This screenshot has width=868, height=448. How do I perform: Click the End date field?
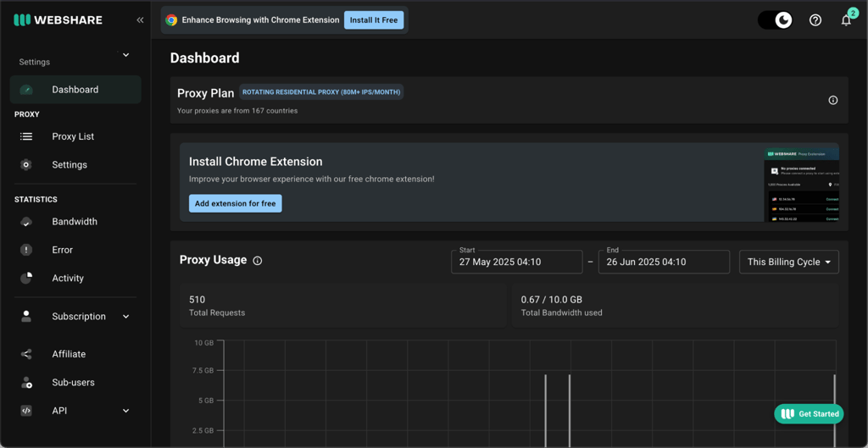pyautogui.click(x=664, y=263)
